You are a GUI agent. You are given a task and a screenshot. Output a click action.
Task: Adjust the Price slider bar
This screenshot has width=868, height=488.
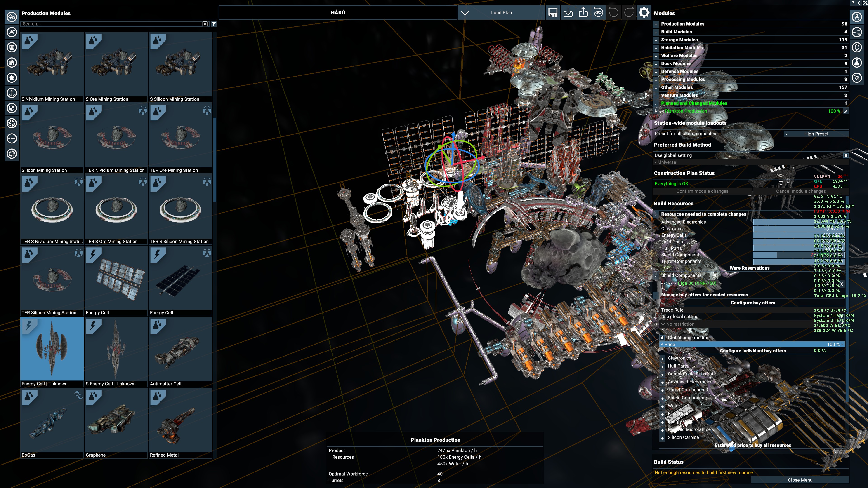coord(752,345)
